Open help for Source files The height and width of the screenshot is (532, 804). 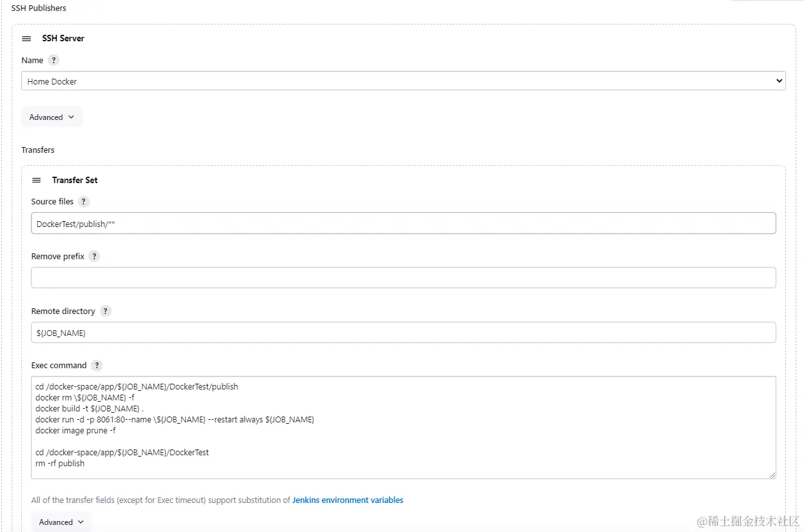tap(84, 201)
